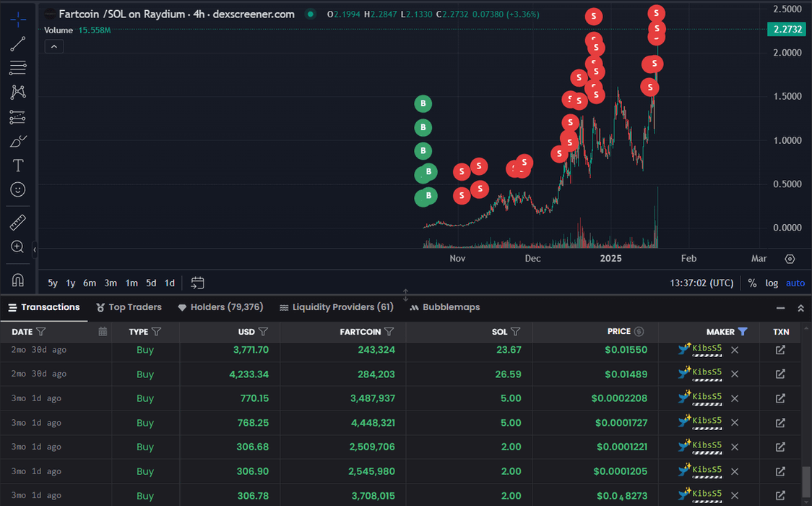Remove maker filter on 770.15 row
This screenshot has height=506, width=812.
[x=734, y=398]
